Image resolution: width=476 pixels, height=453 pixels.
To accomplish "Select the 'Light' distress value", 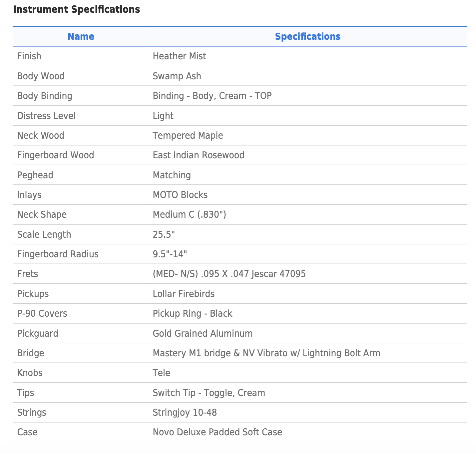I will tap(163, 116).
